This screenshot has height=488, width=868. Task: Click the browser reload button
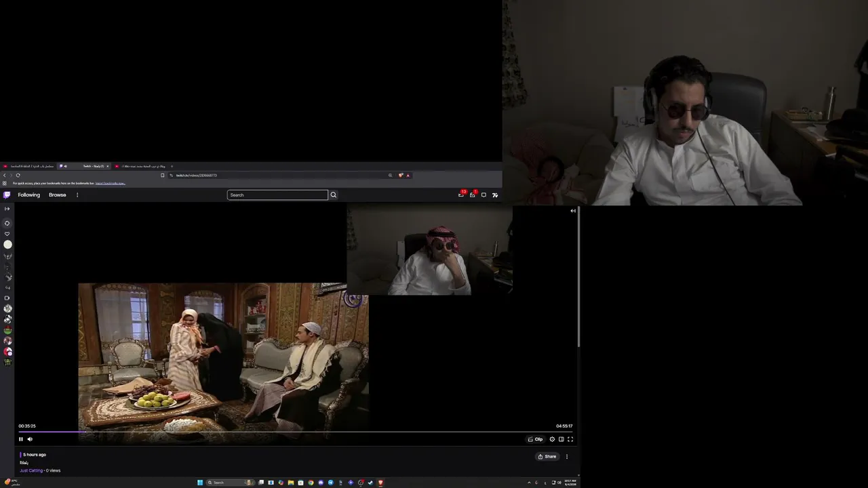coord(18,176)
